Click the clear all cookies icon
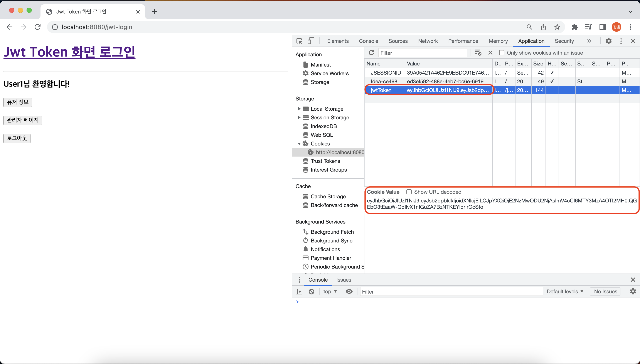The image size is (640, 364). (478, 53)
